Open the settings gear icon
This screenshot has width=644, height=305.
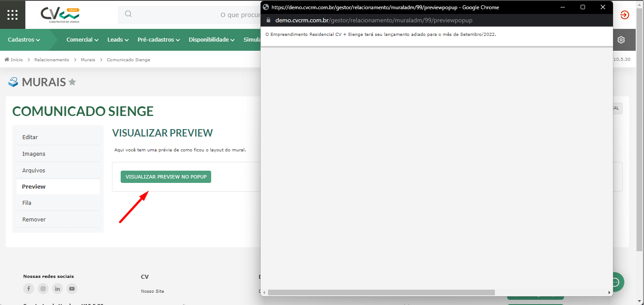[x=621, y=40]
